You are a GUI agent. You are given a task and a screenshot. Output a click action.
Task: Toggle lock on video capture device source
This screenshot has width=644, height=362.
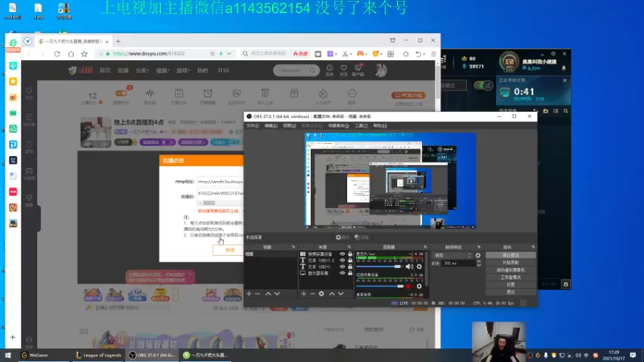coord(350,254)
